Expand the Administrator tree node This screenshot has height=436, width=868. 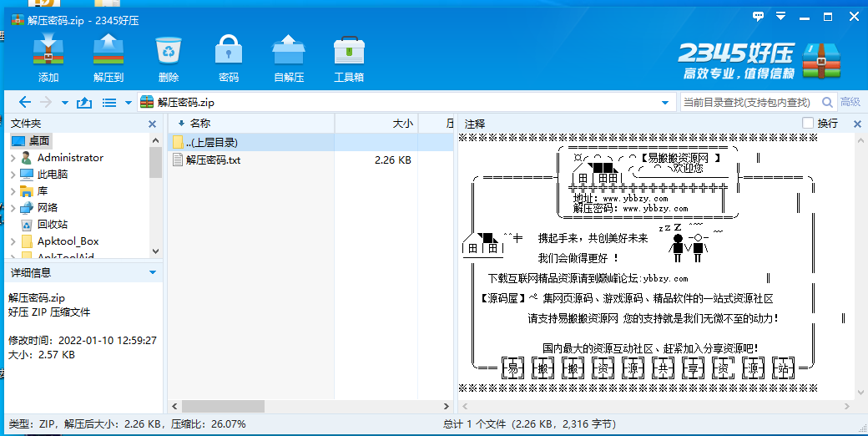point(13,158)
